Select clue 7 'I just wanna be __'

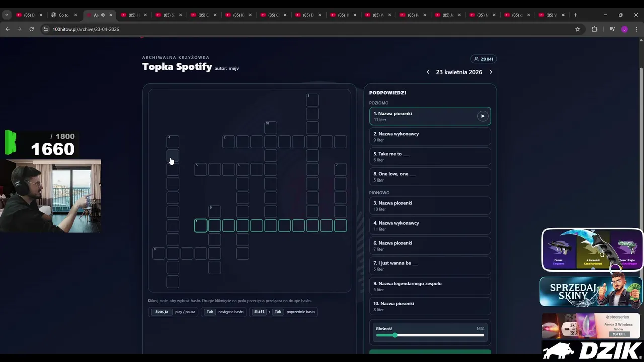(430, 266)
